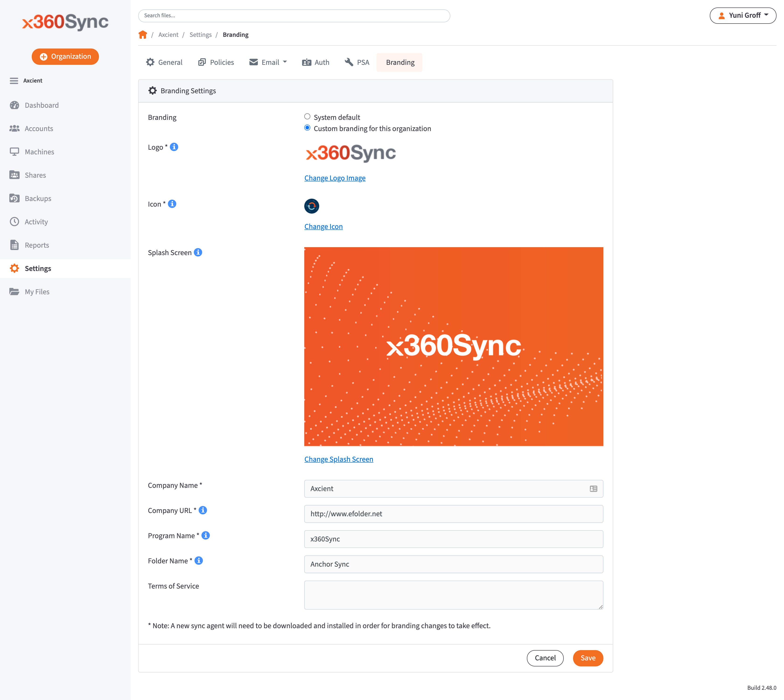The image size is (784, 700).
Task: Click the circular sync icon preview
Action: [311, 206]
